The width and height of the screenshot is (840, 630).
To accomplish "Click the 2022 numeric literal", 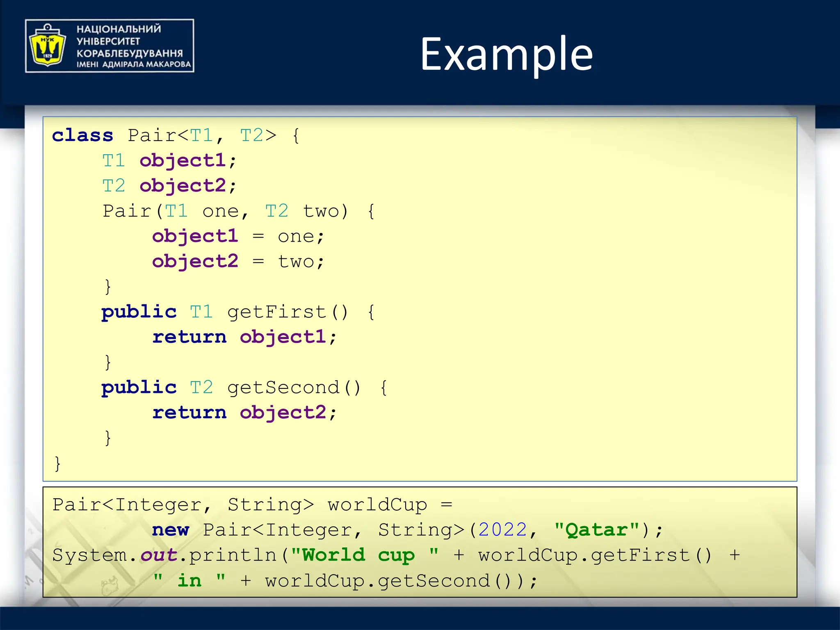I will (502, 530).
